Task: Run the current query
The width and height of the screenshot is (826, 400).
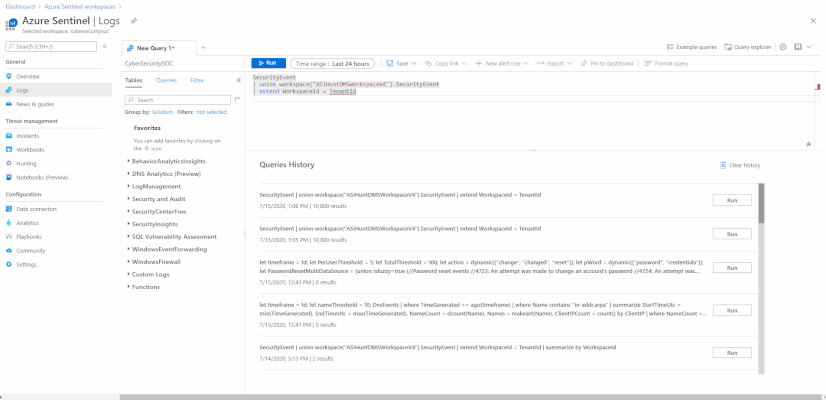Action: pyautogui.click(x=268, y=63)
